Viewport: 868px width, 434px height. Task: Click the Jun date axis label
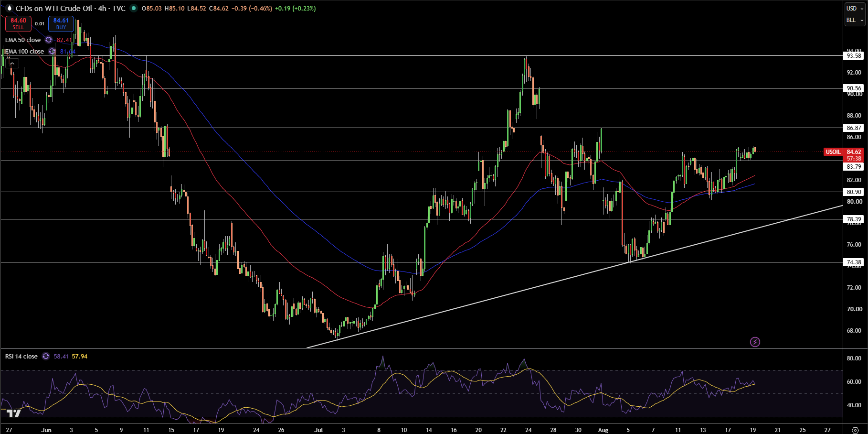pyautogui.click(x=46, y=430)
